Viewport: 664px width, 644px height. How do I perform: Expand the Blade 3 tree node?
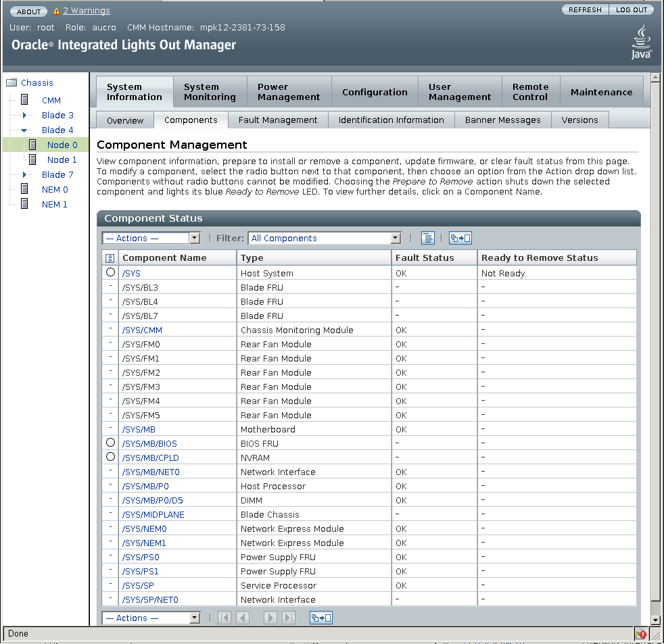[x=24, y=115]
